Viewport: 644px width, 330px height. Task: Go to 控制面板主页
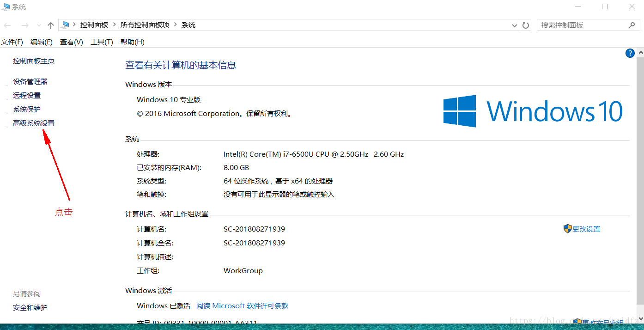(34, 61)
